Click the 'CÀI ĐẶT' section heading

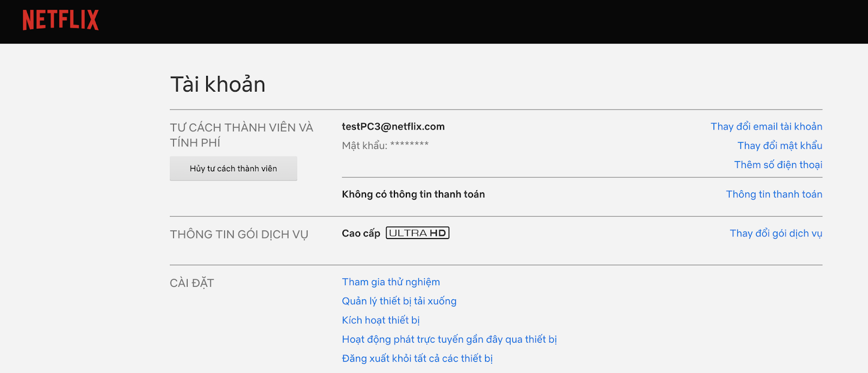pyautogui.click(x=192, y=282)
